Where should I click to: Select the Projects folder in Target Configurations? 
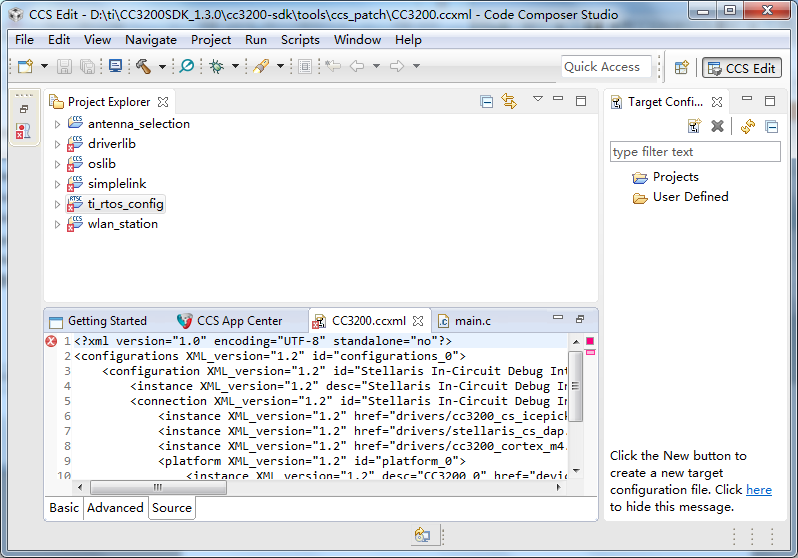[666, 177]
